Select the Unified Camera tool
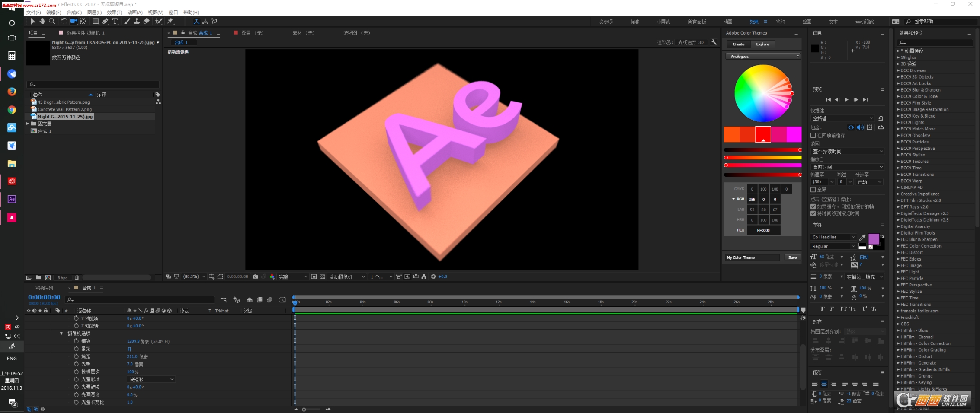Viewport: 980px width, 413px height. (x=74, y=21)
